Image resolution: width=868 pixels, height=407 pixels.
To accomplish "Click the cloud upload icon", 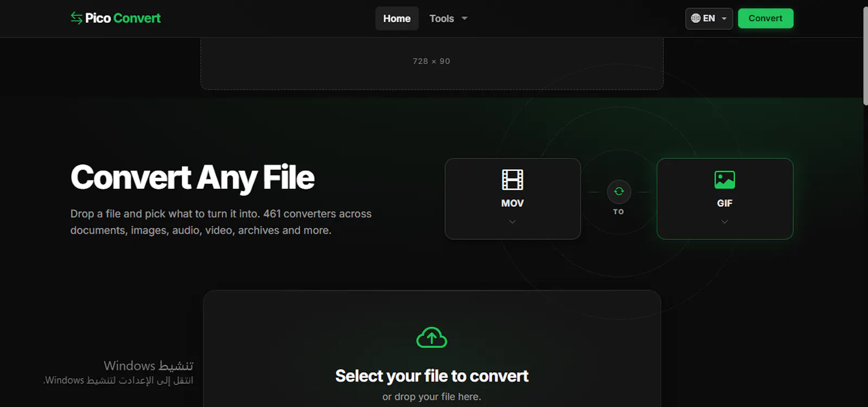I will pos(432,338).
